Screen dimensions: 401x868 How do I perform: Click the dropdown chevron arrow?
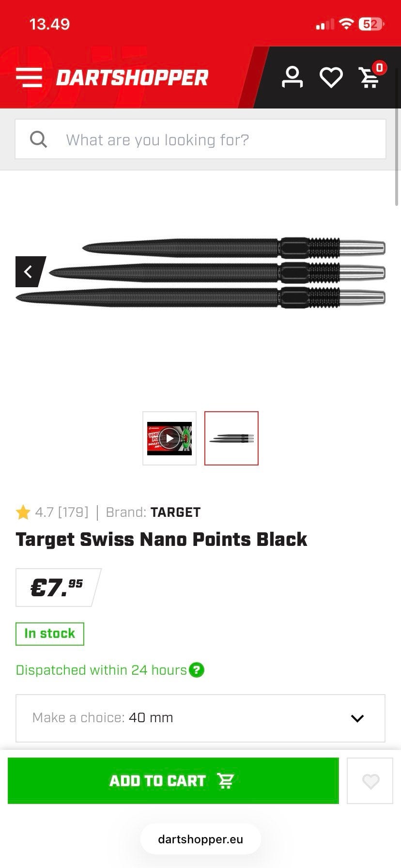(357, 718)
